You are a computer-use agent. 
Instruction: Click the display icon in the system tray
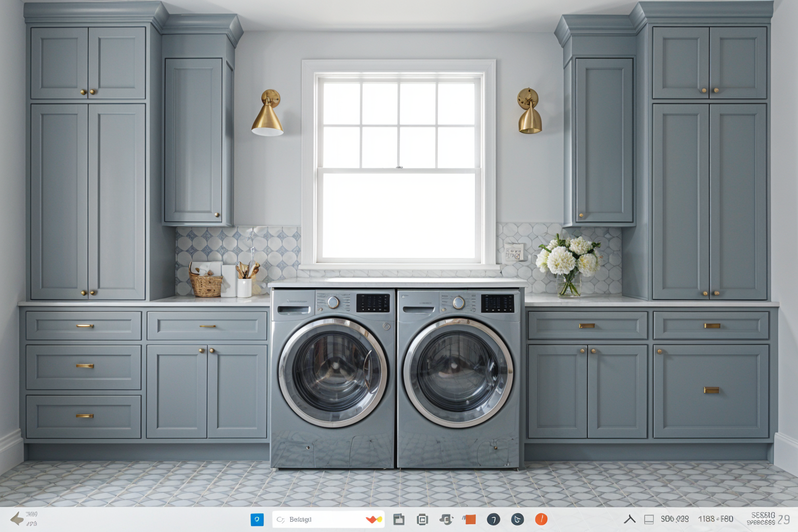point(649,520)
